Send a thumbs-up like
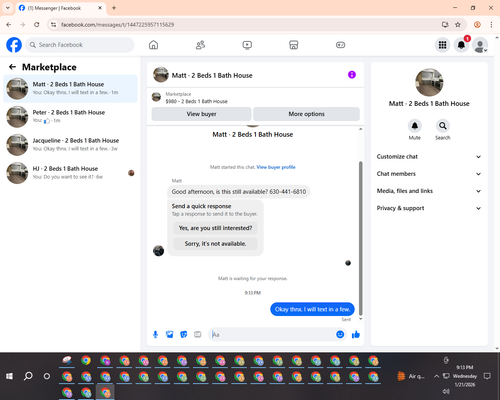Image resolution: width=500 pixels, height=400 pixels. click(x=356, y=334)
